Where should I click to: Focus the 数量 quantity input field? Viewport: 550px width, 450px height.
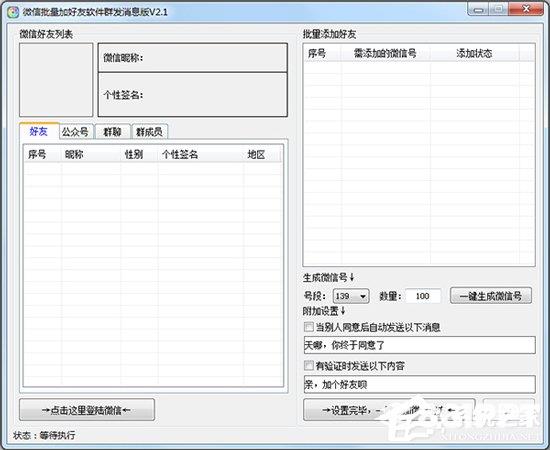423,296
